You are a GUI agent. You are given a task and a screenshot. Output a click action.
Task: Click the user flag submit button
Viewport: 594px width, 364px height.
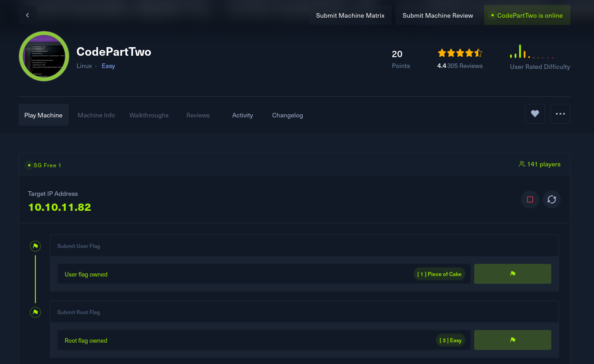pos(512,274)
